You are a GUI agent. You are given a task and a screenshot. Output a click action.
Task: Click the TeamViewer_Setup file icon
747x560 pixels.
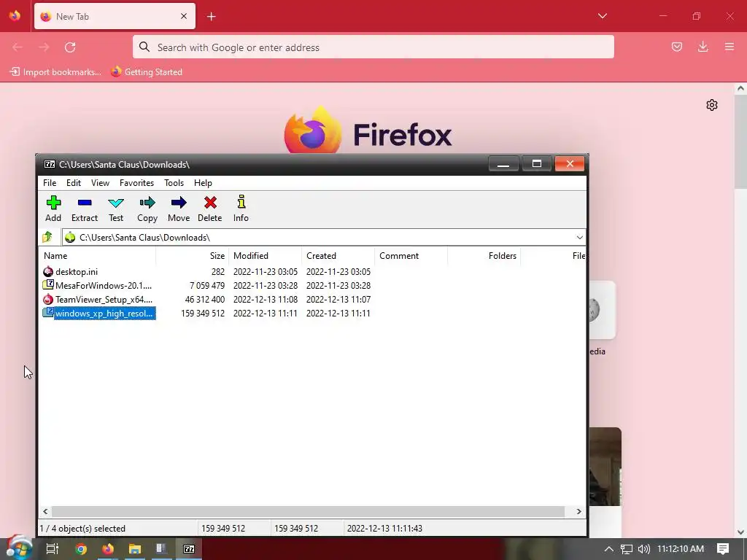pyautogui.click(x=48, y=299)
